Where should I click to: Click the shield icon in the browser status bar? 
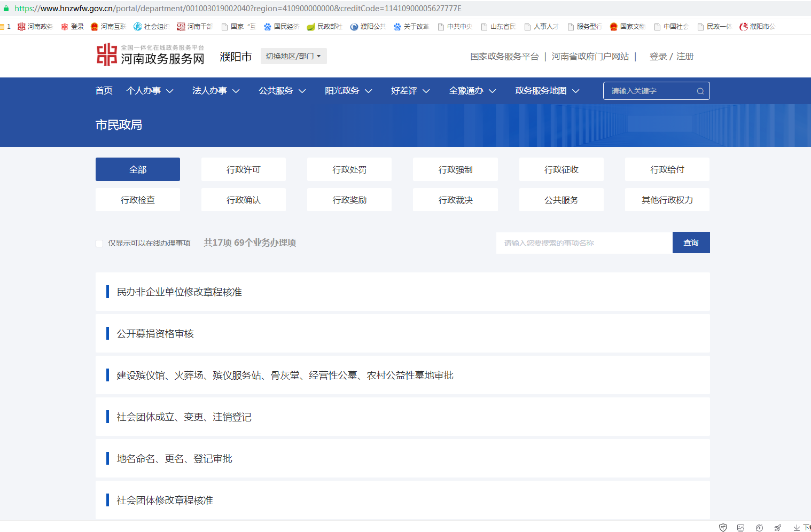pos(723,528)
